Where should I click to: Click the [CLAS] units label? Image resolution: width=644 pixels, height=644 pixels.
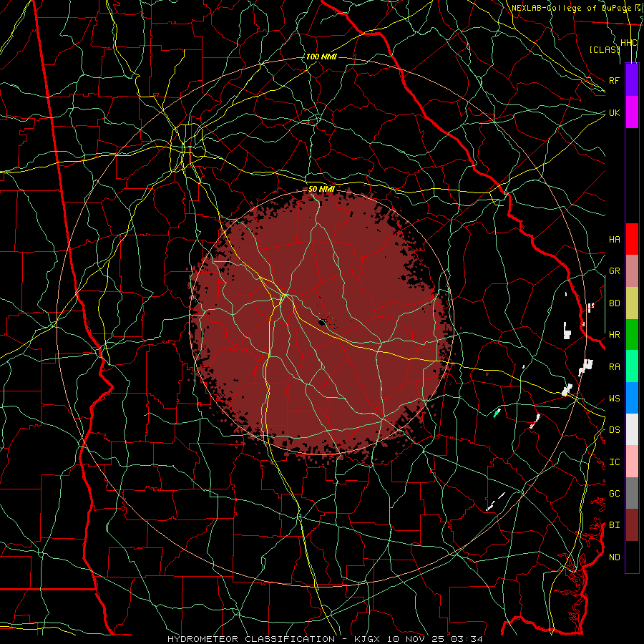(x=604, y=49)
